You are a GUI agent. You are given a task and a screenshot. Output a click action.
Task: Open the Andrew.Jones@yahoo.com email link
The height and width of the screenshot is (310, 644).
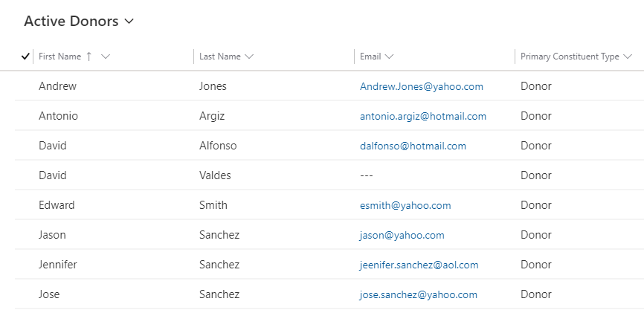click(421, 86)
